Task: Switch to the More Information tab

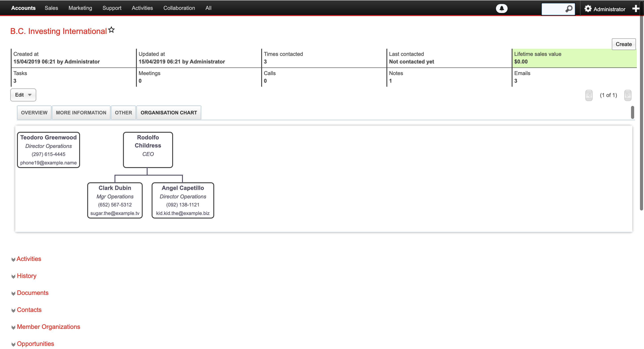Action: point(81,112)
